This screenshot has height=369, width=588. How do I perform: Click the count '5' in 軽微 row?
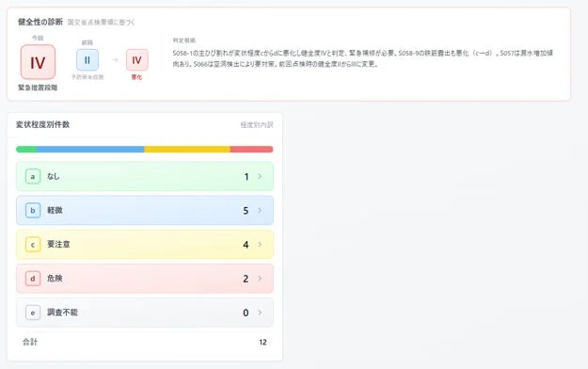pos(246,211)
